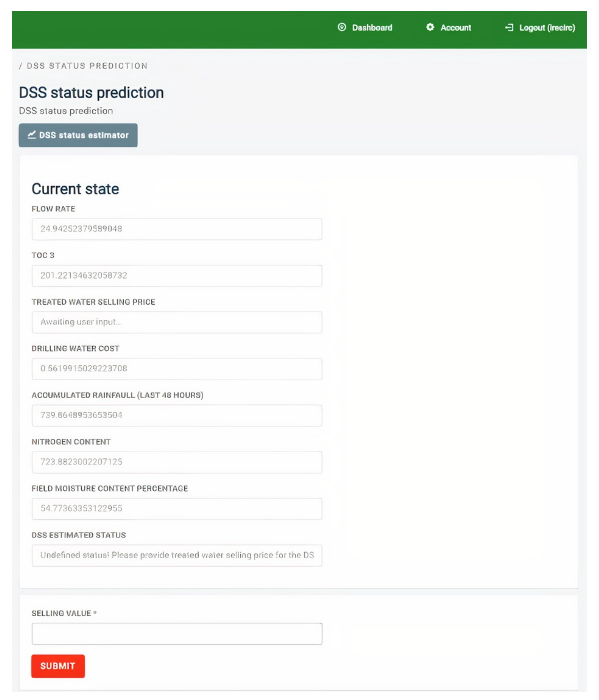Viewport: 599px width, 700px height.
Task: Click the DSS Status Prediction breadcrumb
Action: [x=87, y=66]
